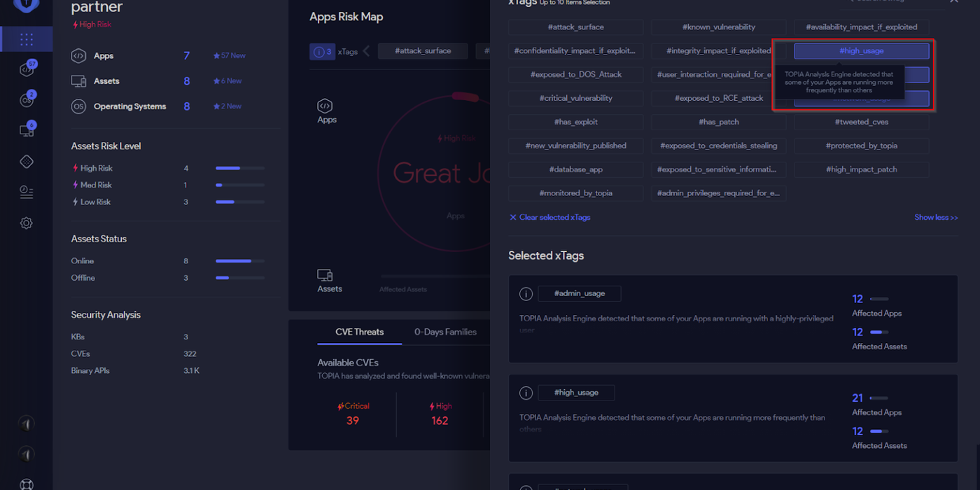Open the 57 New apps link
980x490 pixels.
230,56
